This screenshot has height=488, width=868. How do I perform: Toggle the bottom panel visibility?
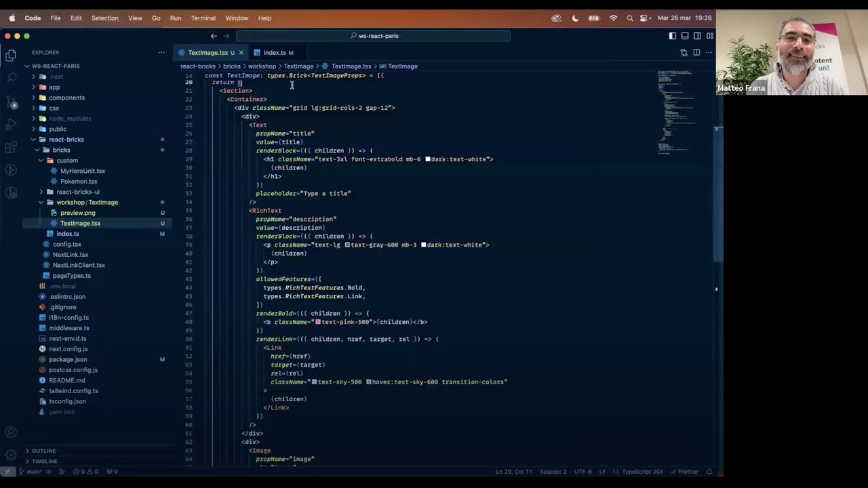click(685, 36)
